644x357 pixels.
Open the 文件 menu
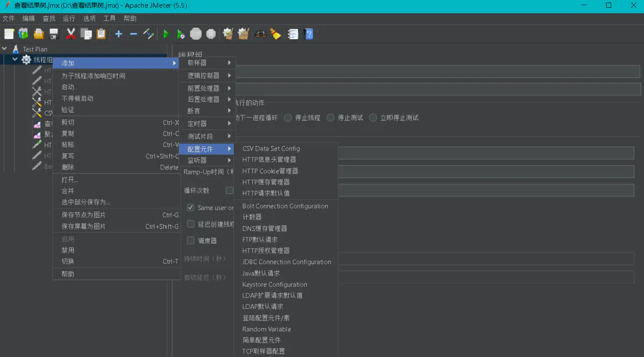(x=9, y=18)
